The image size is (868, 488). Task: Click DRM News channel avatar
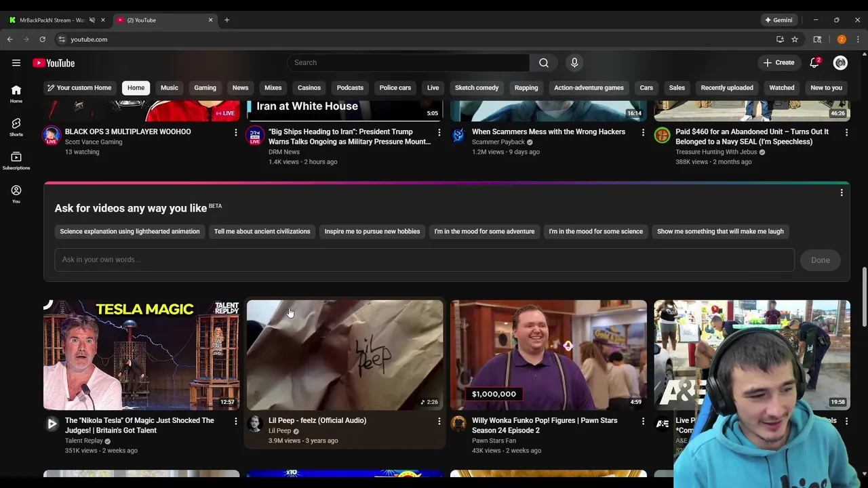tap(255, 135)
